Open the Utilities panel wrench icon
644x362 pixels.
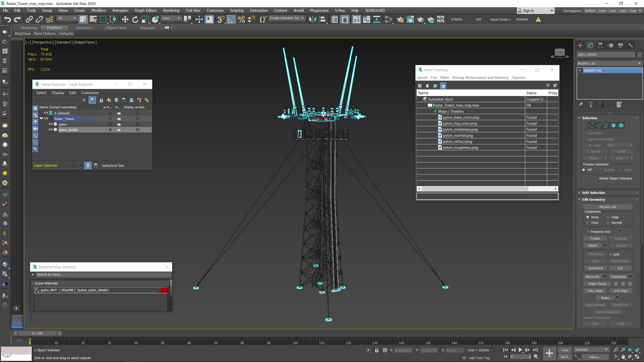click(x=631, y=45)
